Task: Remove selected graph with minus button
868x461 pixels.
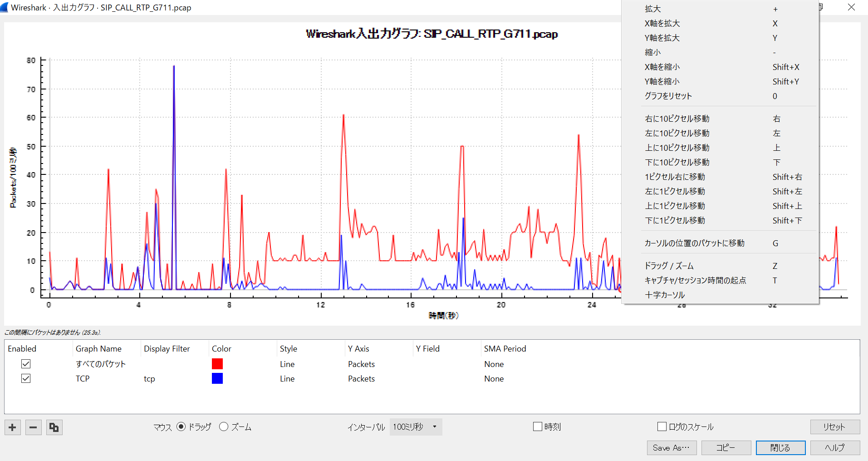Action: coord(34,427)
